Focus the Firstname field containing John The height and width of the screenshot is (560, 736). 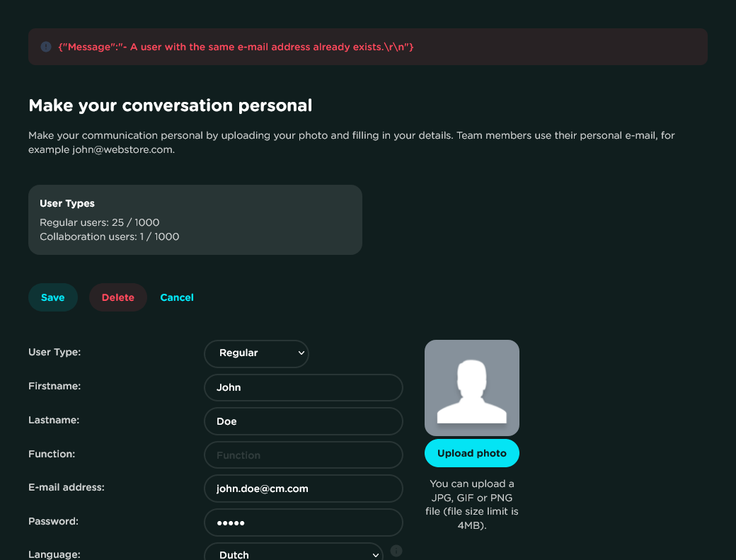[x=304, y=387]
